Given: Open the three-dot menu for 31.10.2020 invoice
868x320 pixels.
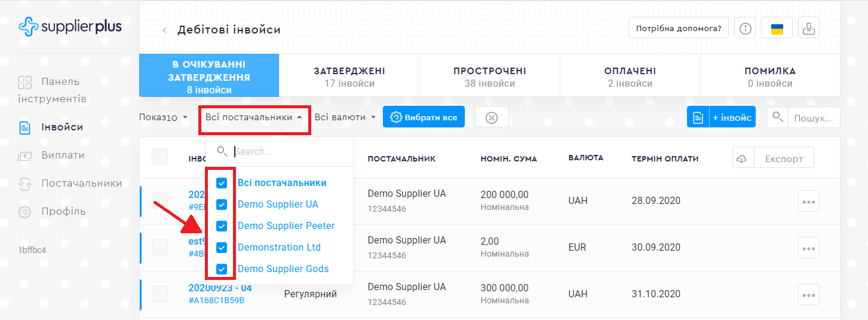Looking at the screenshot, I should coord(808,295).
